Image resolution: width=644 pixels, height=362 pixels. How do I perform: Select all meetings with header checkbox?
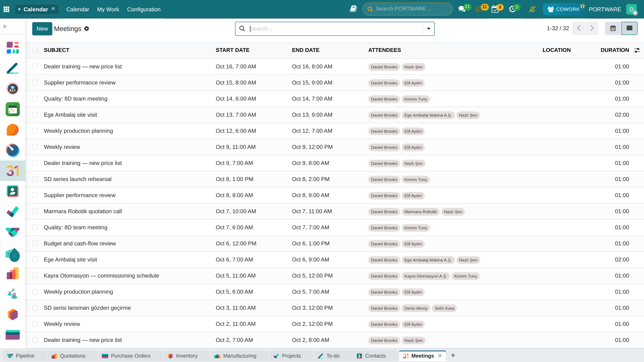pos(35,50)
